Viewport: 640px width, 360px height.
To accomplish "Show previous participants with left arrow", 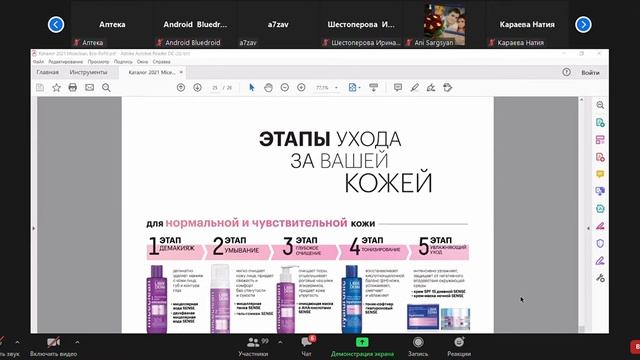I will click(x=56, y=24).
